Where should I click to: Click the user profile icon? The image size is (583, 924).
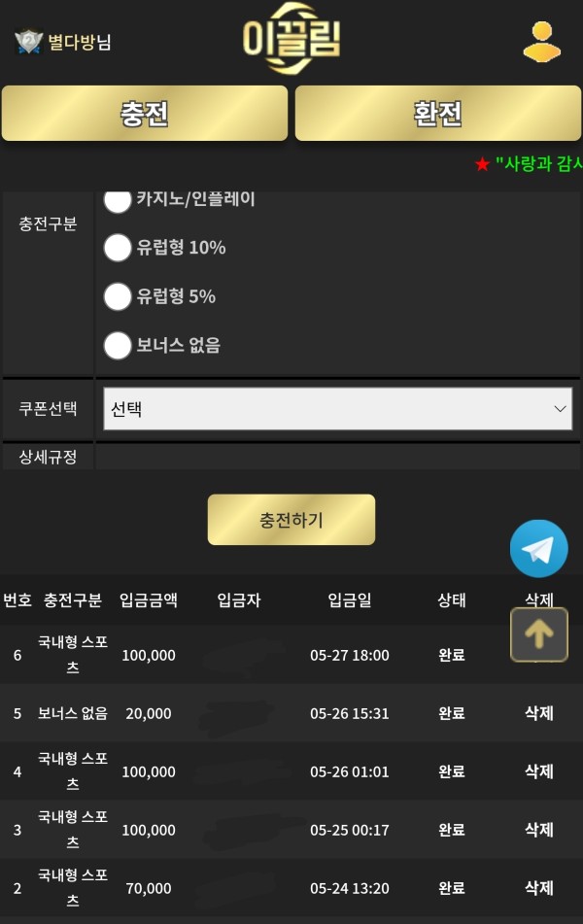(x=541, y=42)
